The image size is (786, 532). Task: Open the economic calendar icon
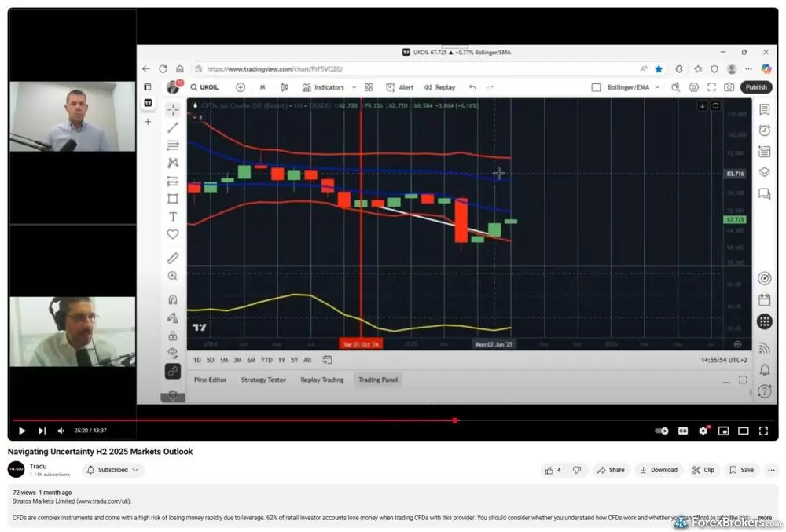(765, 300)
